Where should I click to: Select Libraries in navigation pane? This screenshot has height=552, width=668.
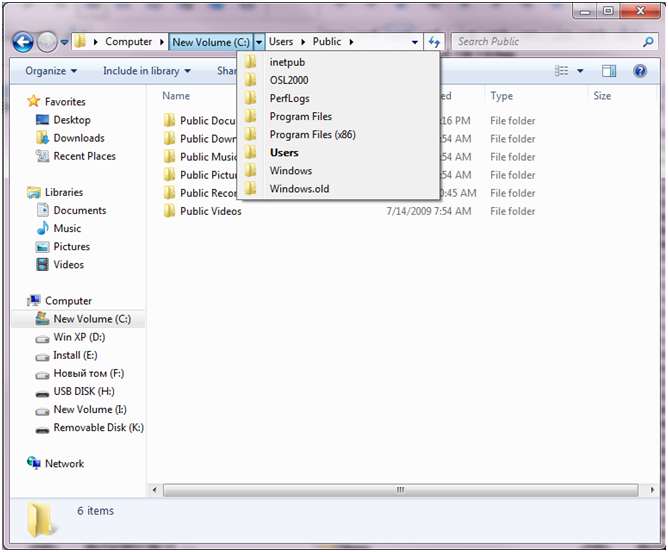[x=64, y=193]
